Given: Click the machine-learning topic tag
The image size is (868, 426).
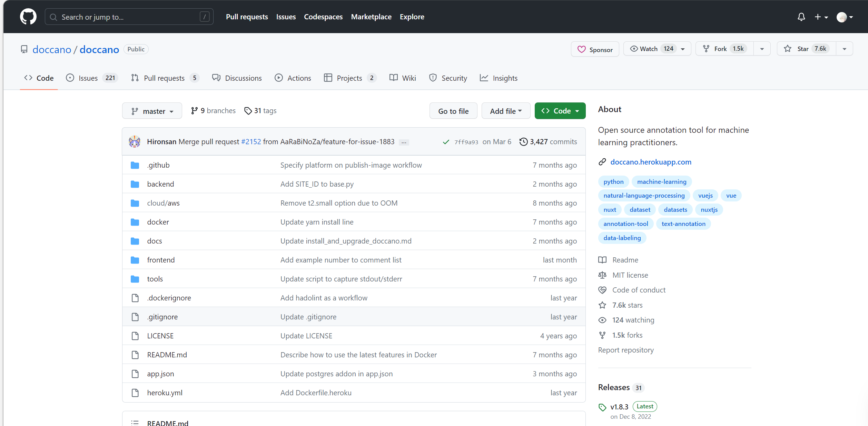Looking at the screenshot, I should tap(662, 182).
